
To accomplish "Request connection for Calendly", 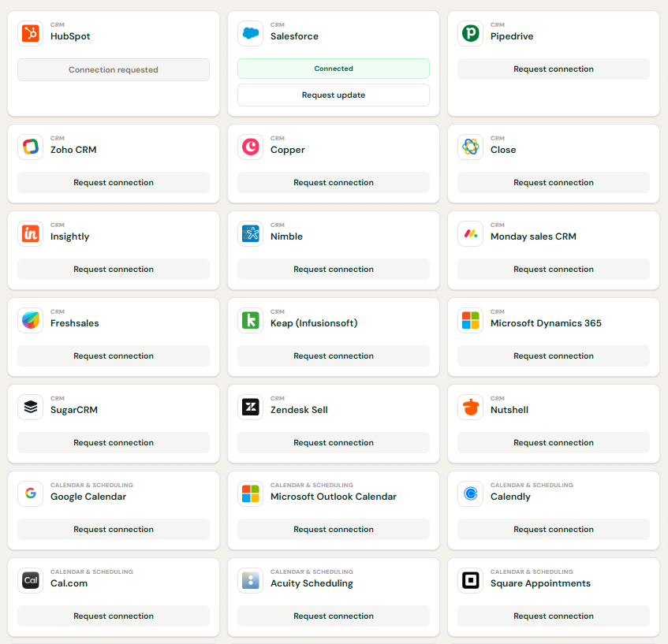I will point(554,529).
